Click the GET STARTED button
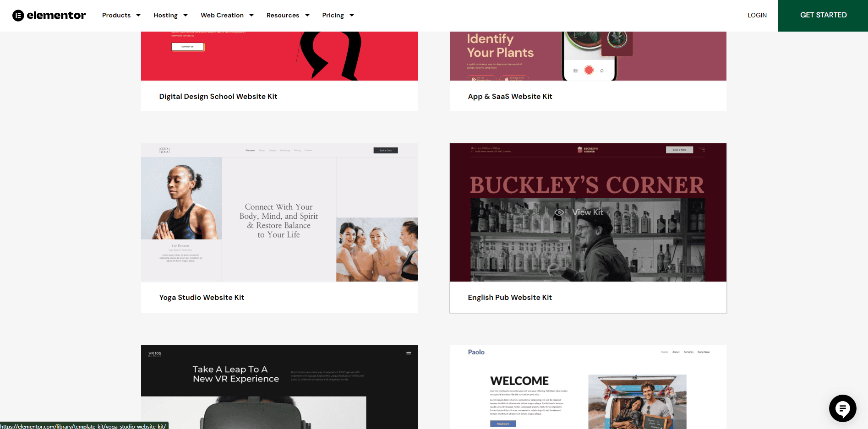868x429 pixels. (x=823, y=16)
